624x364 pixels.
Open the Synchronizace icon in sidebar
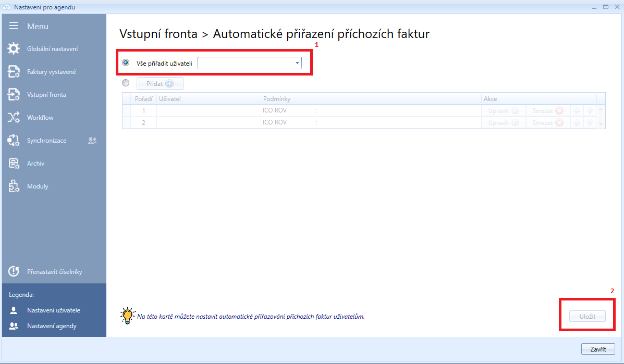[x=14, y=141]
